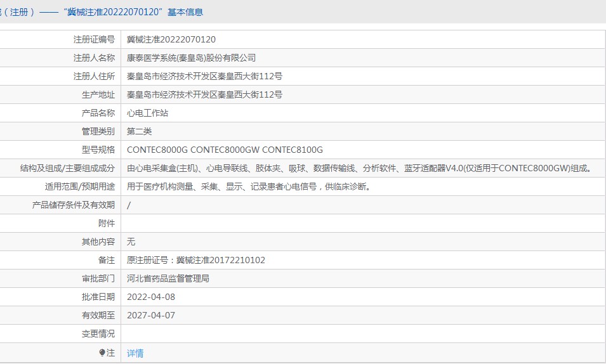Select approval date 2022-04-08

[x=151, y=297]
